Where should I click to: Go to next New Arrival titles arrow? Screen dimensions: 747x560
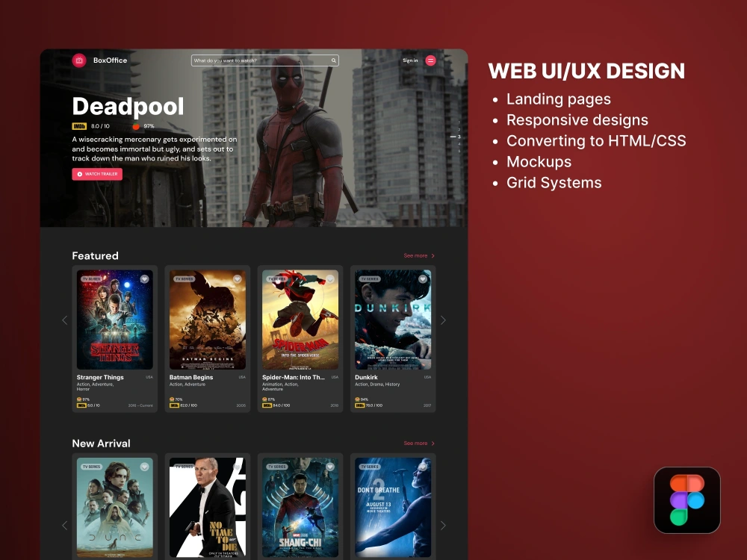point(443,526)
